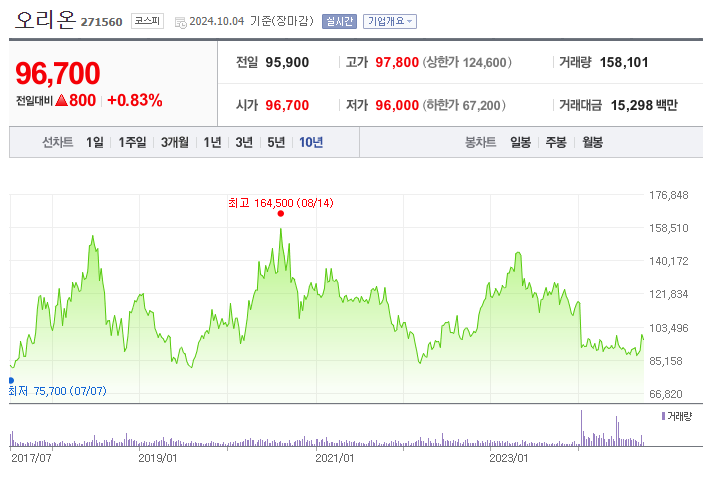703x478 pixels.
Task: Click the purple 거래량 legend square
Action: pyautogui.click(x=664, y=416)
